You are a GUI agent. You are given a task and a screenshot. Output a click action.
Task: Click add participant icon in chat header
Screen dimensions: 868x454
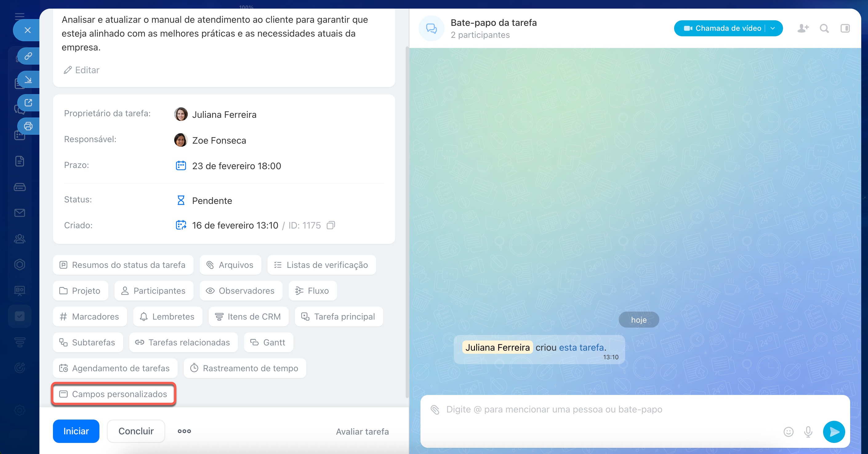click(803, 28)
